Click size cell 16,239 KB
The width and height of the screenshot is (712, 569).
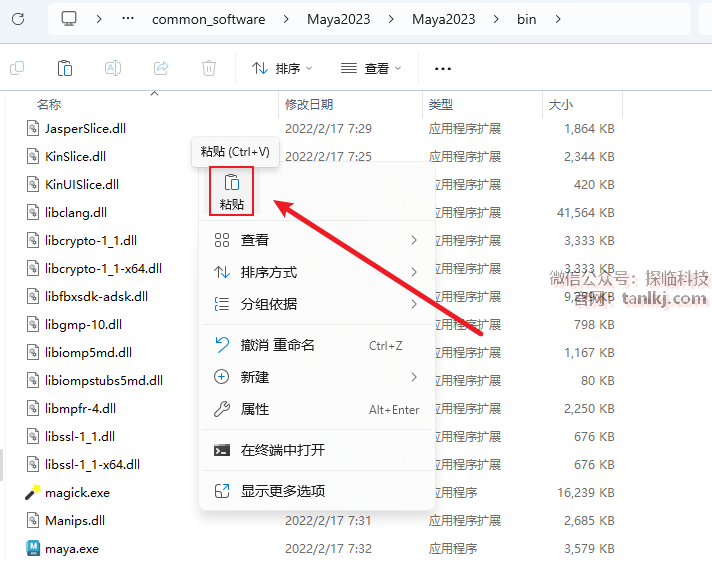pos(586,493)
